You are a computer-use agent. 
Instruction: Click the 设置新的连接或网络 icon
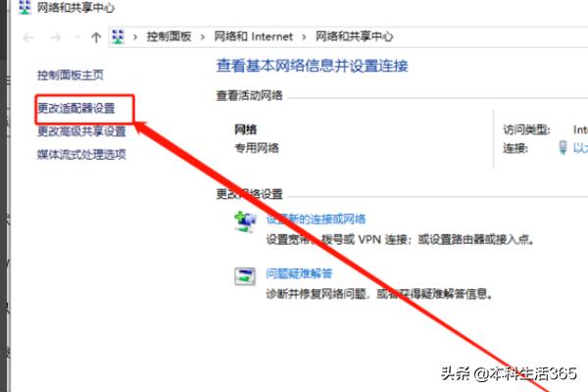pyautogui.click(x=245, y=221)
